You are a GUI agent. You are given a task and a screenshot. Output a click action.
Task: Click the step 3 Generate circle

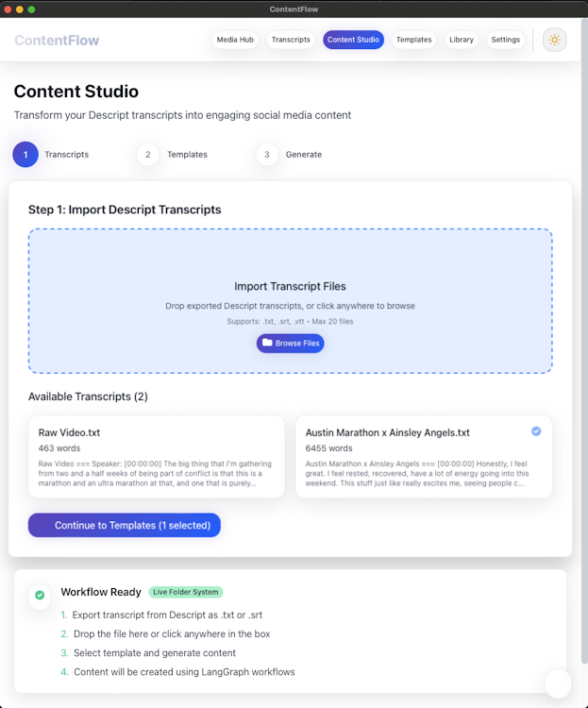(267, 154)
